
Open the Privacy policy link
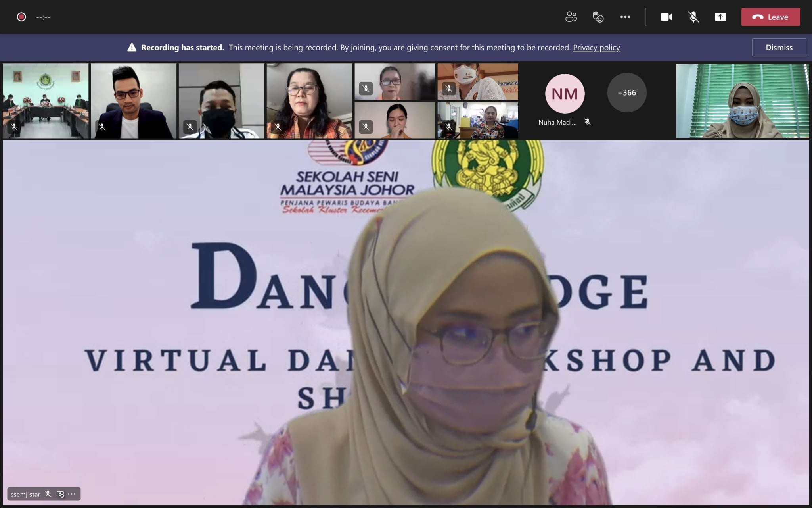click(x=596, y=48)
